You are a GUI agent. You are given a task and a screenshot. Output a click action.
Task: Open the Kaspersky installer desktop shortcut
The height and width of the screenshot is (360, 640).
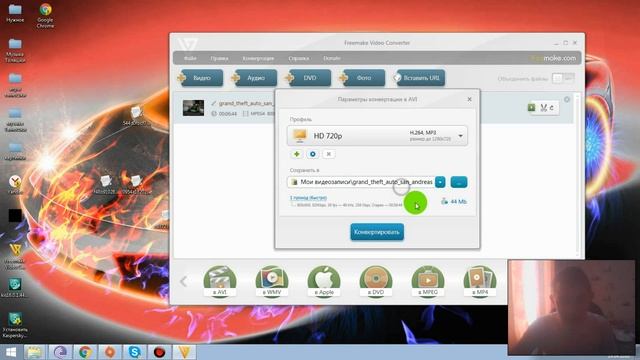tap(15, 325)
